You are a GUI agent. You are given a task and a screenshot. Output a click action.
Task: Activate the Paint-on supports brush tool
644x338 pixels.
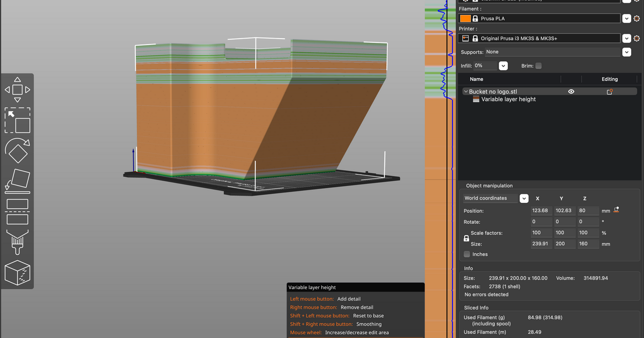(17, 242)
